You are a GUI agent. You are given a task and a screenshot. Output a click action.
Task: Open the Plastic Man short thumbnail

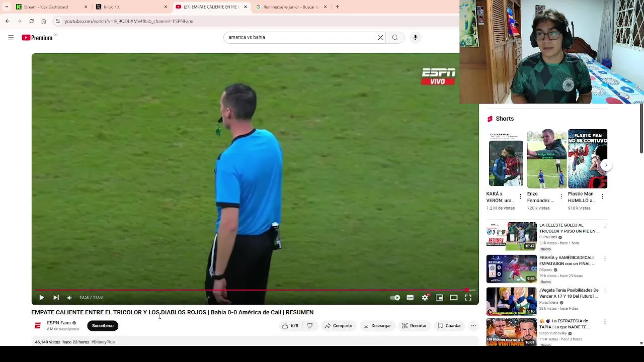[587, 159]
